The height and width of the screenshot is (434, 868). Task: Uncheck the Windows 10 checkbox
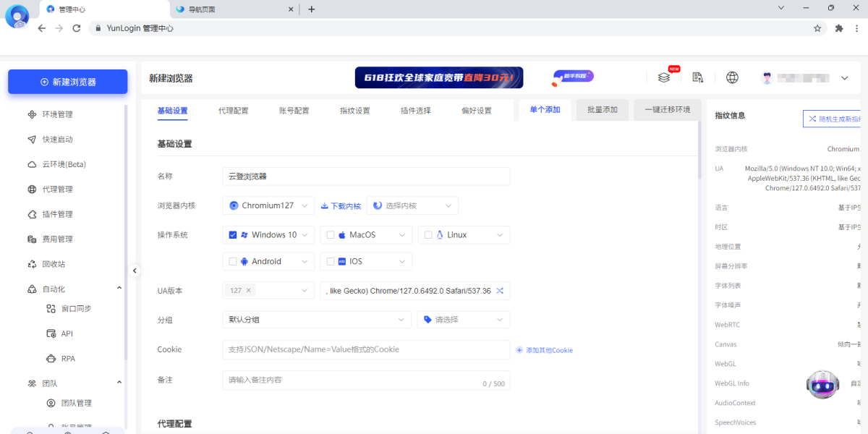point(234,234)
